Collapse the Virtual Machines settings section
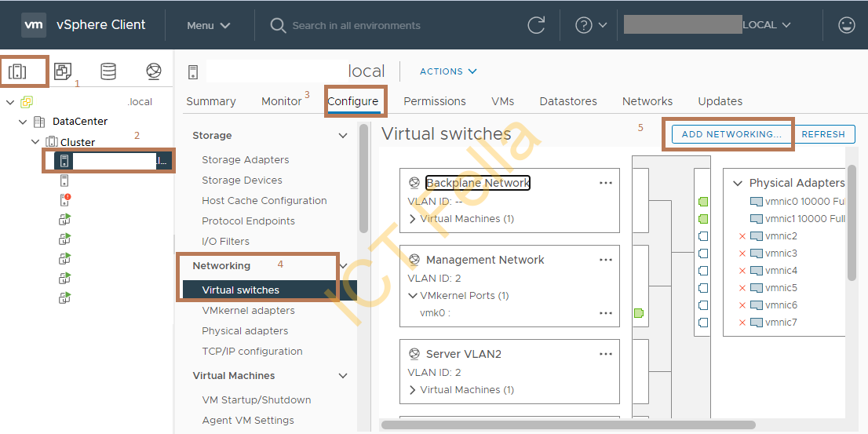Image resolution: width=868 pixels, height=434 pixels. [x=343, y=375]
